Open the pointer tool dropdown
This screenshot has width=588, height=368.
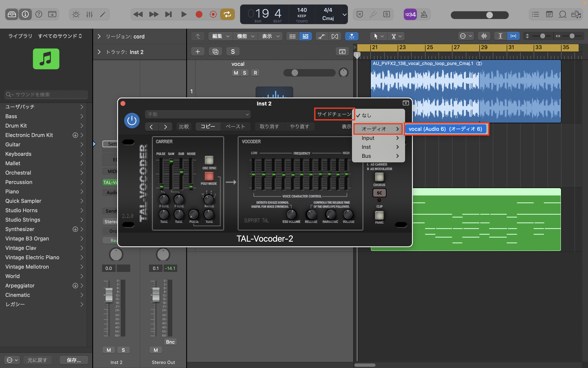point(378,36)
